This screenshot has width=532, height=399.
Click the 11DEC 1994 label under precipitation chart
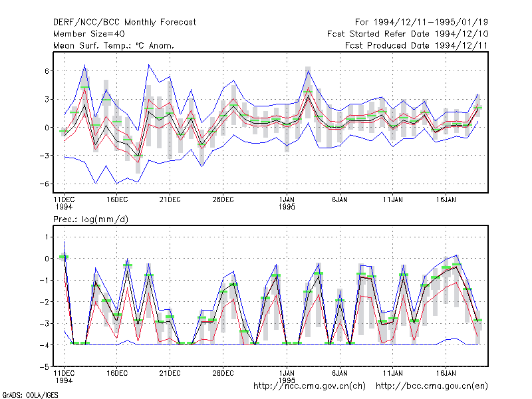click(x=64, y=376)
